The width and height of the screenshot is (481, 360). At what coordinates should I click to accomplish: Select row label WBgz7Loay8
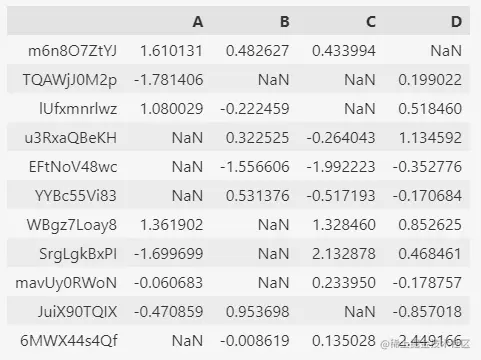click(x=72, y=225)
